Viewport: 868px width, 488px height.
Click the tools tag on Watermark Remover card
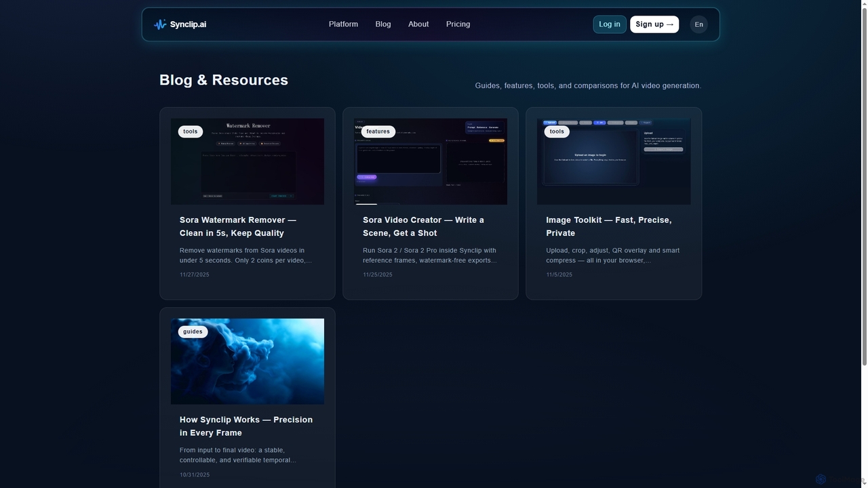pos(191,131)
